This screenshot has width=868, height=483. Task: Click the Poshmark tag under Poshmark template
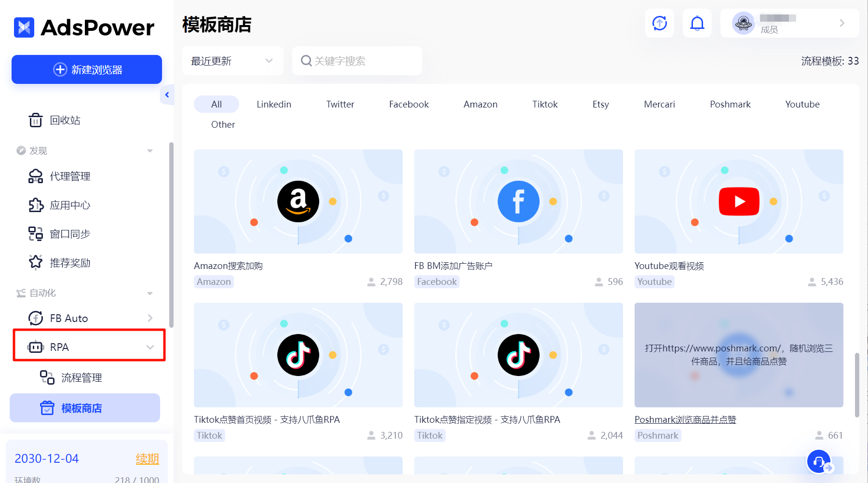(x=658, y=435)
